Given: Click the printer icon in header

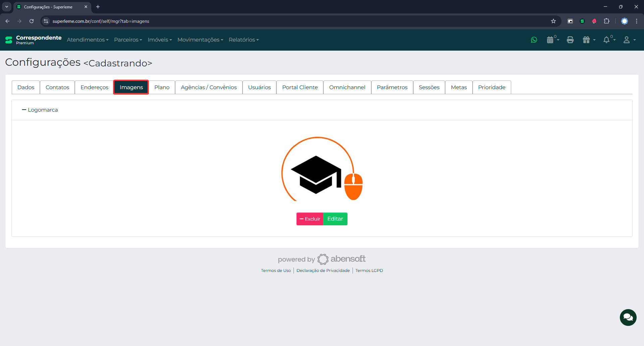Looking at the screenshot, I should (570, 40).
